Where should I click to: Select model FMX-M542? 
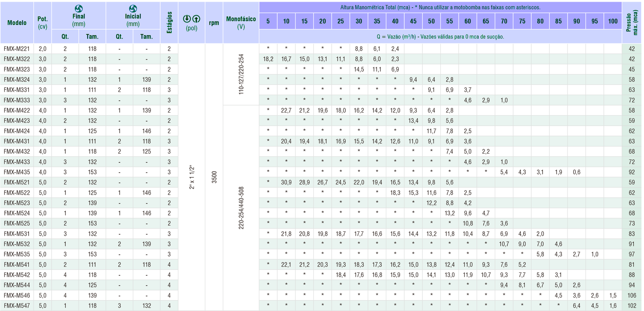click(x=17, y=275)
